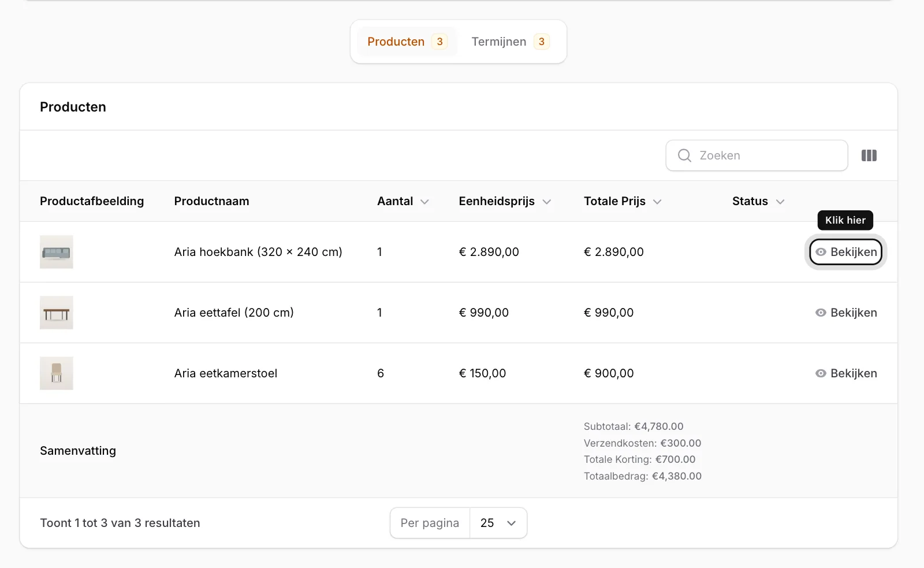This screenshot has width=924, height=568.
Task: Click the magnifier icon in the search box
Action: pyautogui.click(x=684, y=155)
